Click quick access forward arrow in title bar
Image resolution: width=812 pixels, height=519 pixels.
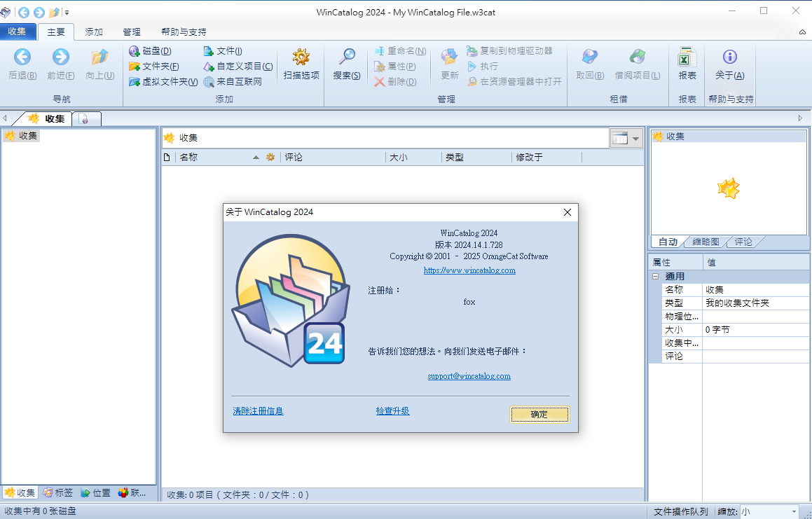click(x=39, y=13)
